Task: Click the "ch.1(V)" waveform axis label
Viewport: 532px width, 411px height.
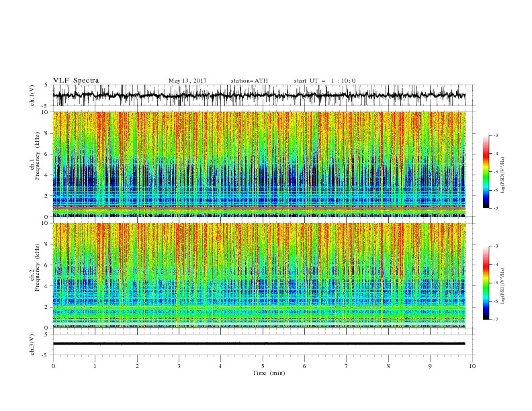Action: [x=32, y=95]
